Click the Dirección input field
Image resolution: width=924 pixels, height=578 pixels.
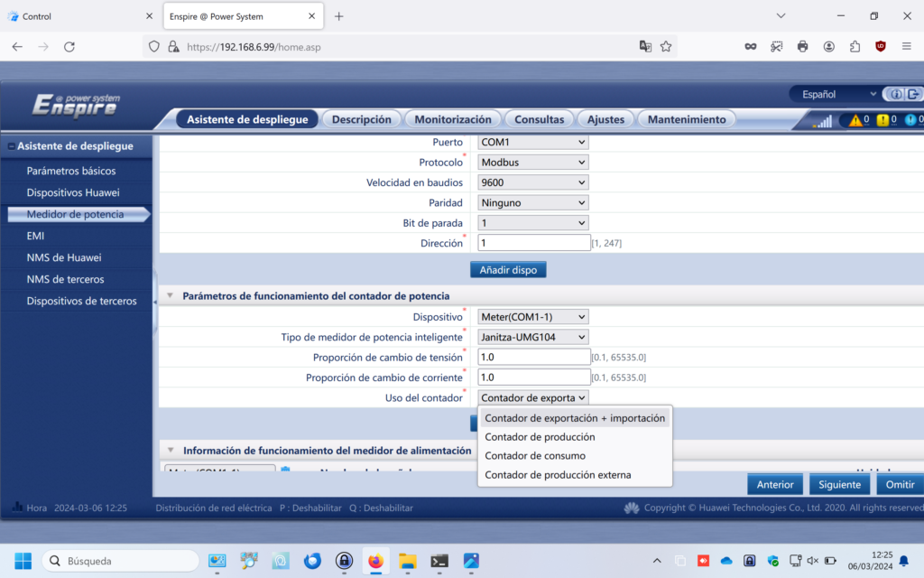coord(533,243)
